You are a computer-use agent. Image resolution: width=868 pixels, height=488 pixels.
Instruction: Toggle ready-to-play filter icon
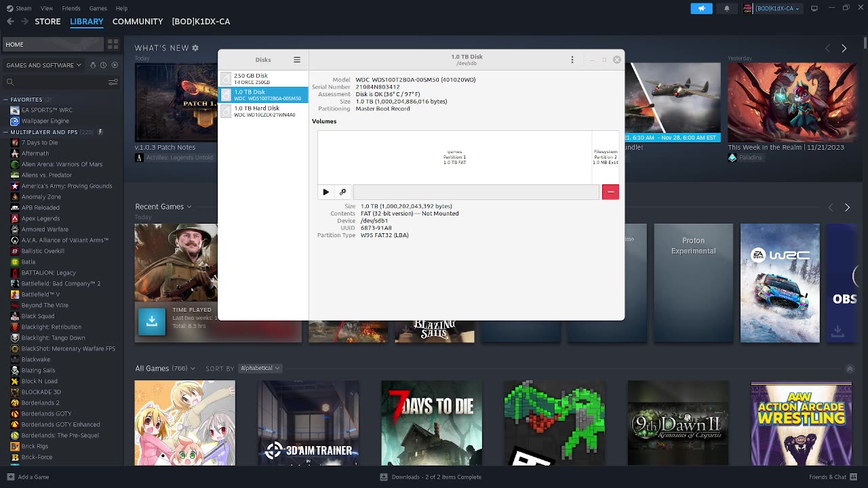point(115,65)
